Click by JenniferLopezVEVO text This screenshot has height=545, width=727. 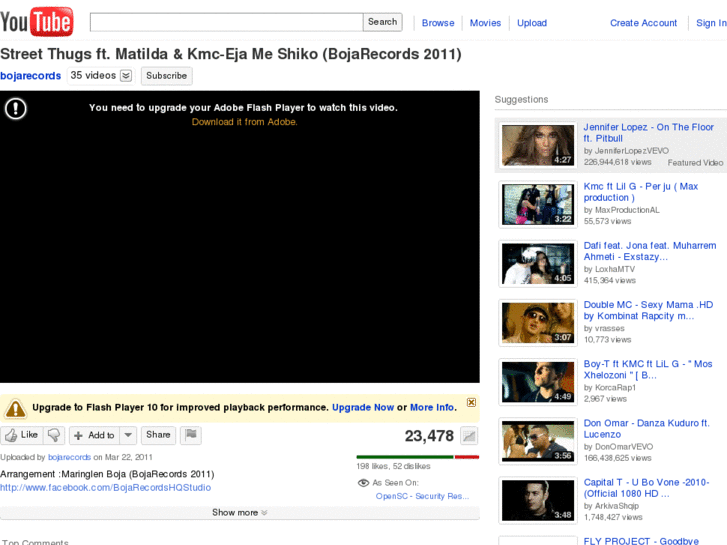(626, 151)
